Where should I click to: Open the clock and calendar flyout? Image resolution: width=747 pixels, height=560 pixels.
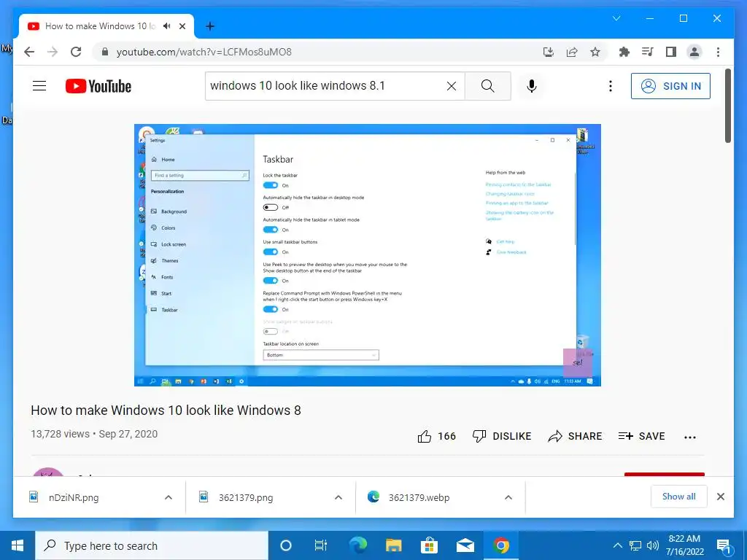point(684,545)
